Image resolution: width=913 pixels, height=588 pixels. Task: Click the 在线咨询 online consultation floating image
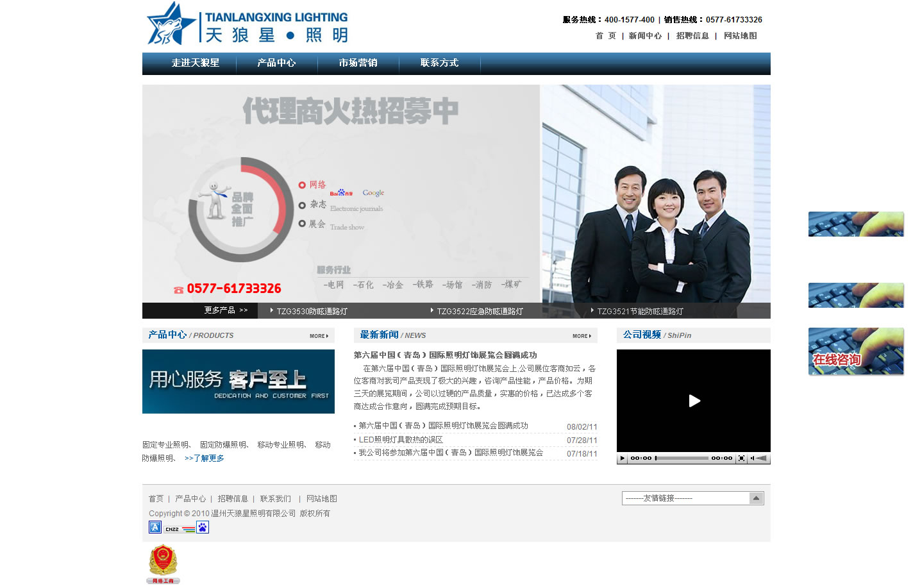(855, 352)
